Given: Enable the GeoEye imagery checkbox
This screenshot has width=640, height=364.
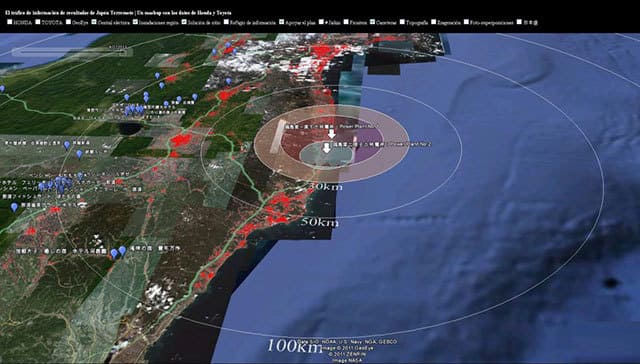Looking at the screenshot, I should 68,22.
